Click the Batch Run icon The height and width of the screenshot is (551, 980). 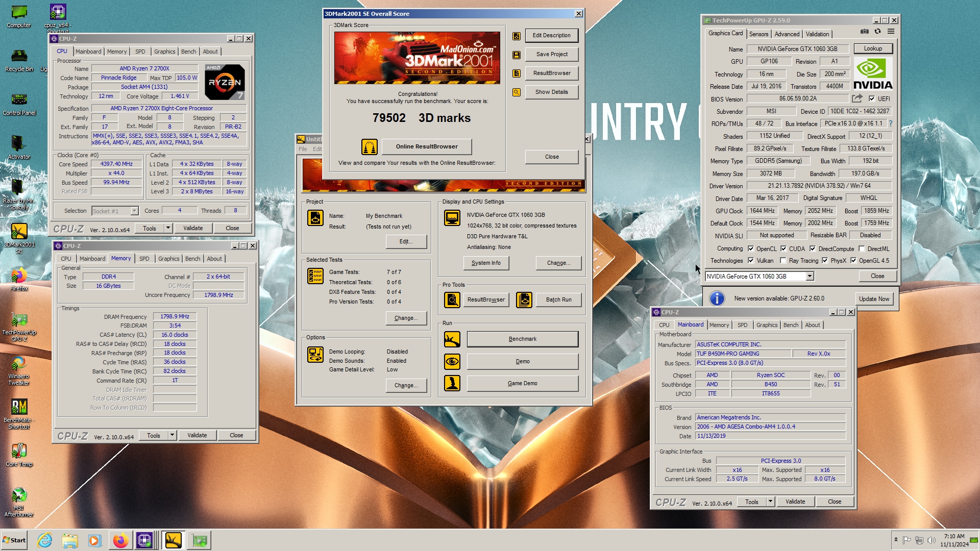pos(524,300)
